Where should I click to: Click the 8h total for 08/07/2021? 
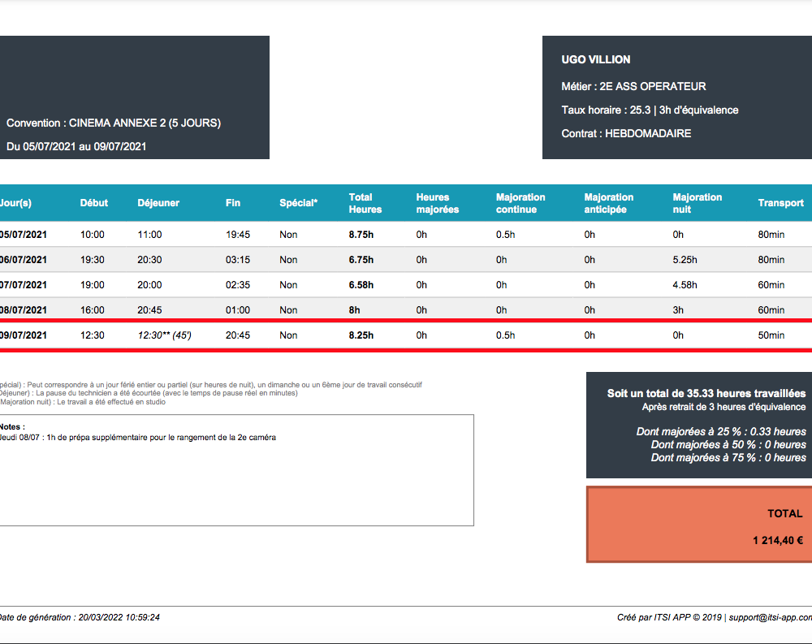tap(354, 310)
